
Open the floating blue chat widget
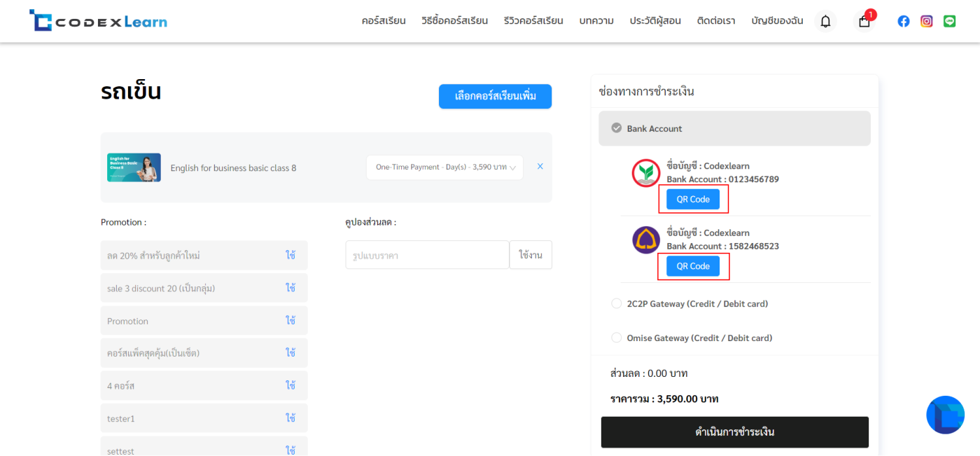click(945, 415)
